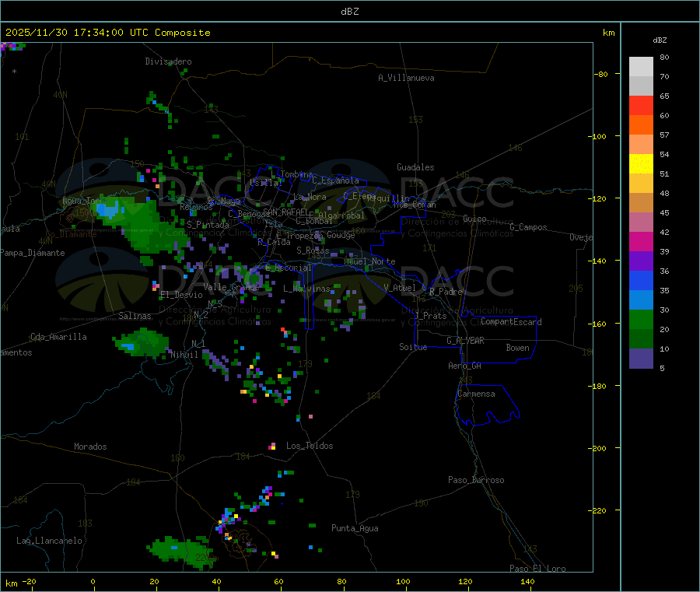Click the Soitue label

pyautogui.click(x=413, y=347)
